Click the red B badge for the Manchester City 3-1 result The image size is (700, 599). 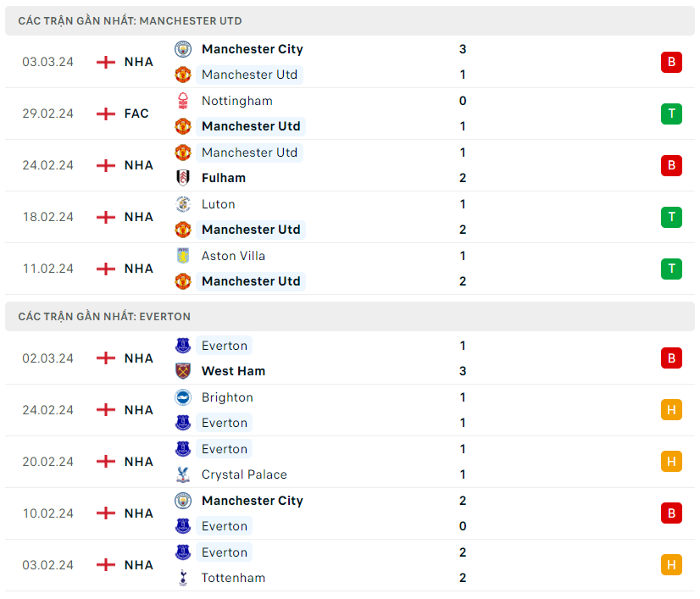point(671,62)
